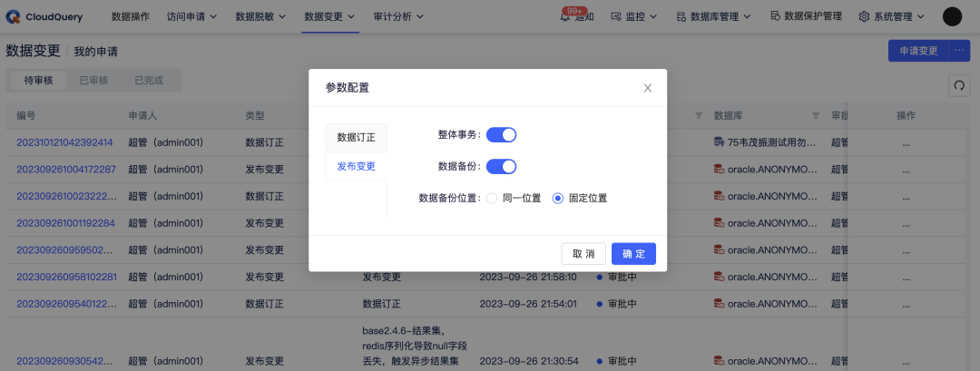Open the 数据操作 menu item
Image resolution: width=980 pixels, height=371 pixels.
click(x=131, y=17)
